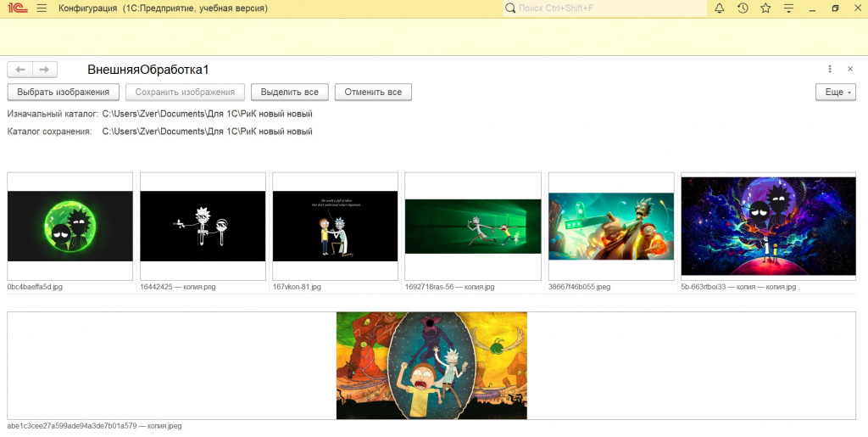This screenshot has height=437, width=868.
Task: Click the file name 1692718ras-56 — копия.jpg
Action: [449, 287]
